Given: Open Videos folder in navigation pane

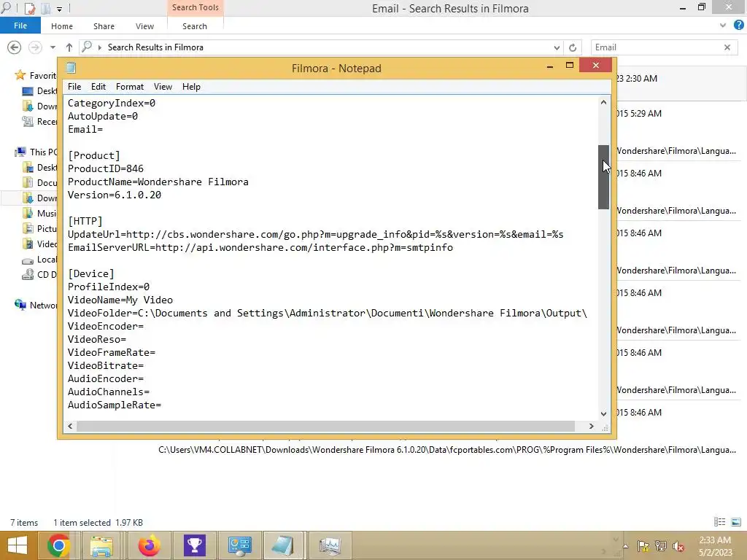Looking at the screenshot, I should tap(40, 244).
